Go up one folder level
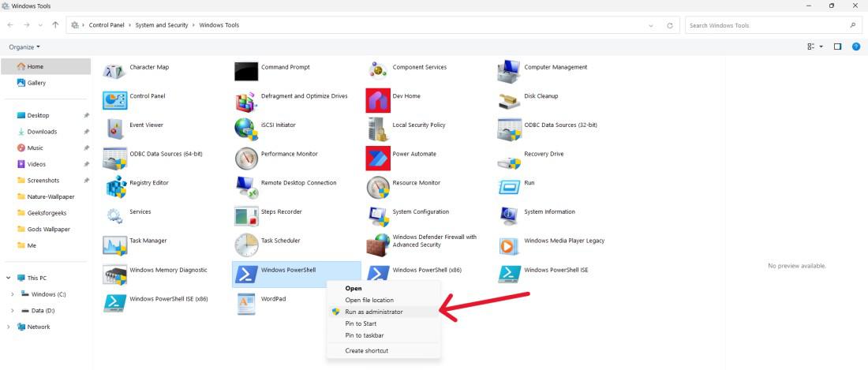 tap(55, 25)
